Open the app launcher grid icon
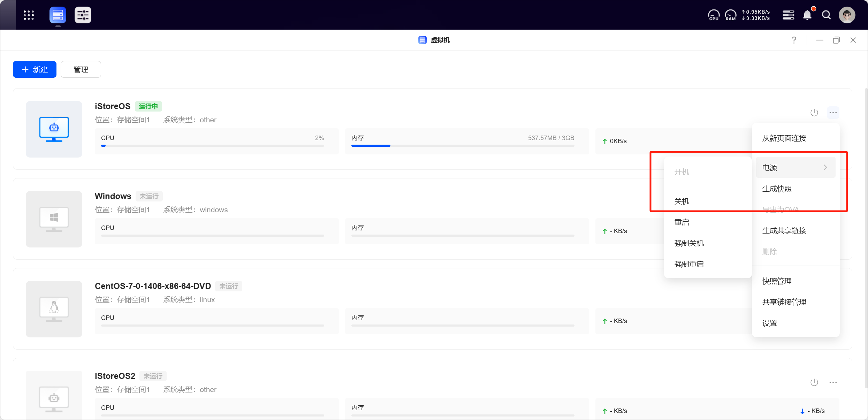868x420 pixels. click(29, 15)
